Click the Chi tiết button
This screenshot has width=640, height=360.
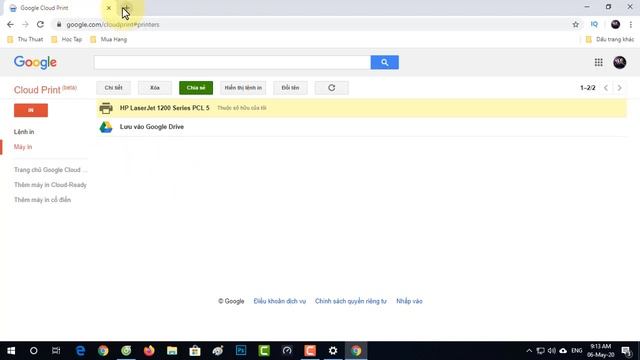pyautogui.click(x=113, y=88)
